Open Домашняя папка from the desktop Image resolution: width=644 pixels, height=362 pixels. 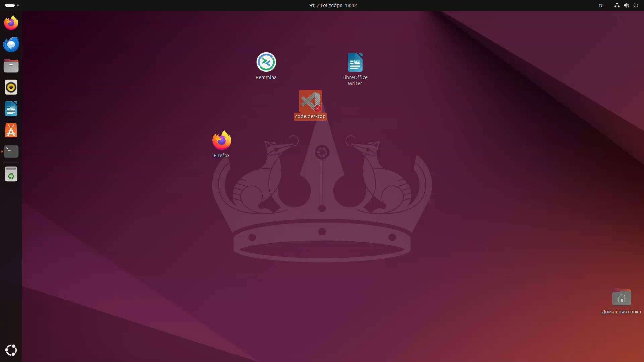(x=621, y=298)
